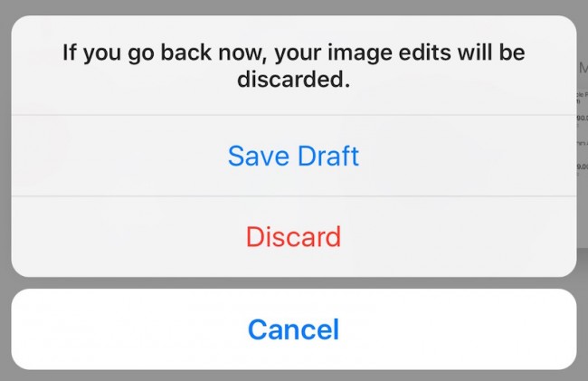Store the edits using Save Draft

click(294, 156)
